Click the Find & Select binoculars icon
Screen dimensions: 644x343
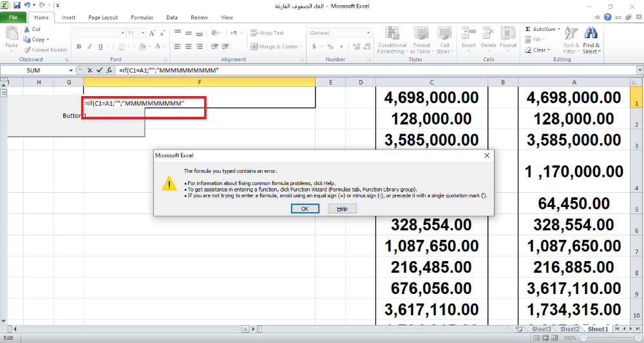click(591, 33)
